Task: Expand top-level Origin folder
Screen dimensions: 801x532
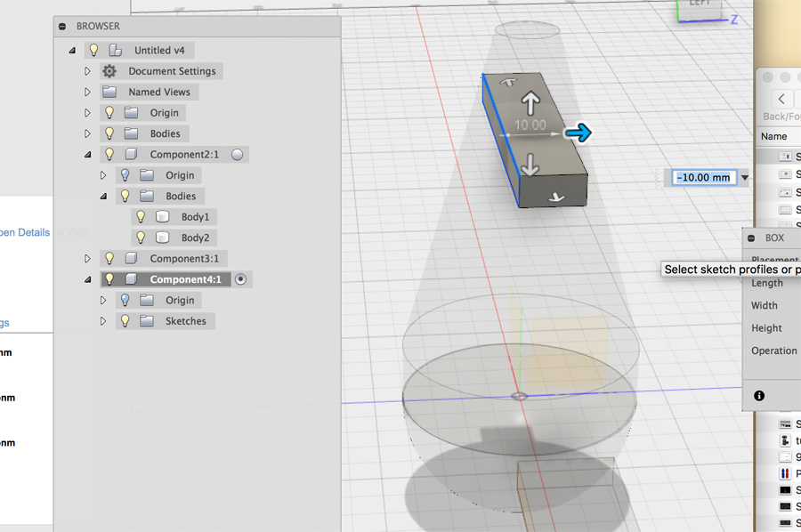Action: [87, 113]
